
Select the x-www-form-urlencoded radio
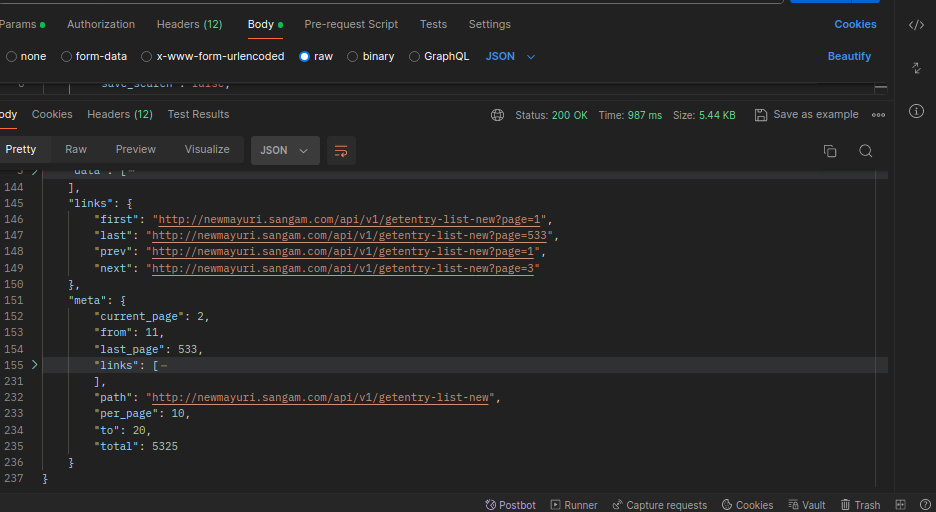tap(146, 57)
